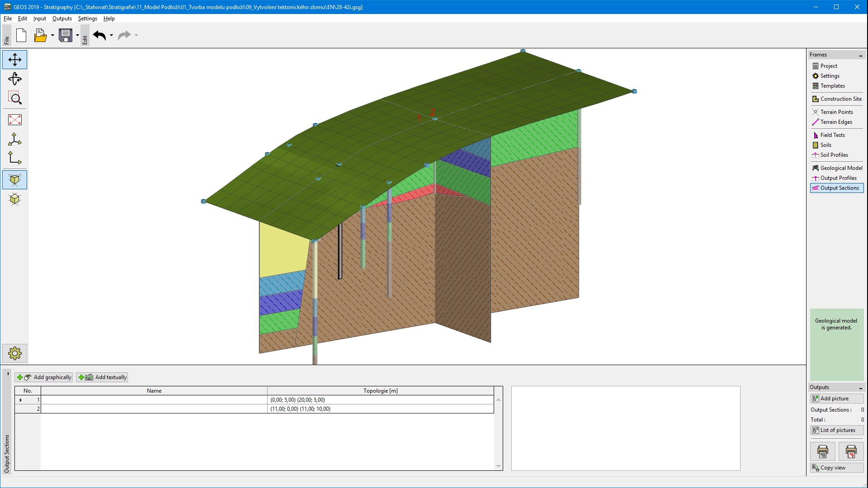Select the rotate view tool
Screen dimensions: 868x488
click(x=15, y=79)
